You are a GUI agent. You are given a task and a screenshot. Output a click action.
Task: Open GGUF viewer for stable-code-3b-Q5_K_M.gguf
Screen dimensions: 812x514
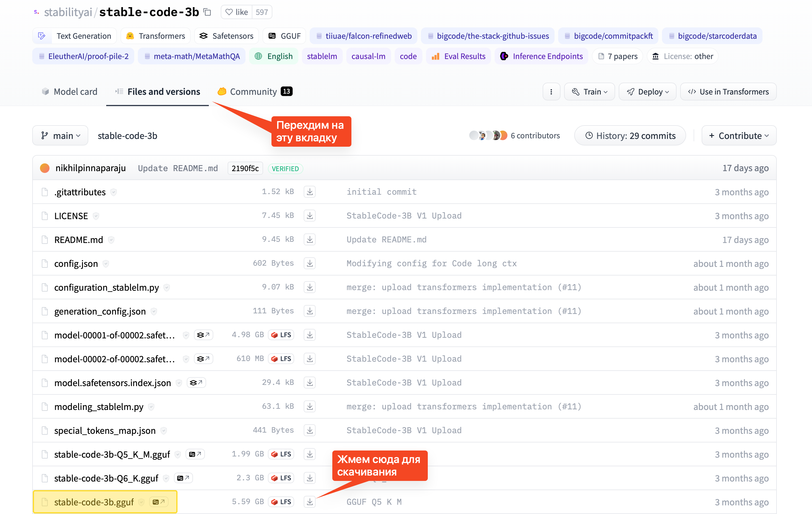click(x=195, y=454)
